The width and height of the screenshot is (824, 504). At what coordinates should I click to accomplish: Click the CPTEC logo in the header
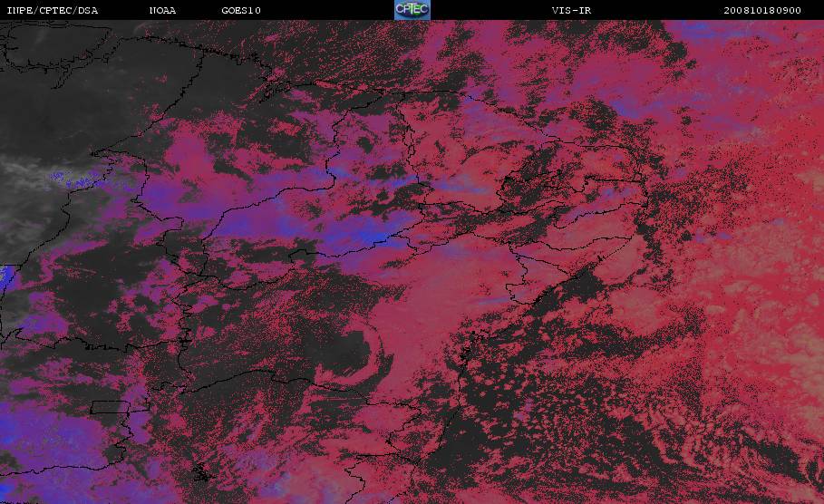click(412, 10)
